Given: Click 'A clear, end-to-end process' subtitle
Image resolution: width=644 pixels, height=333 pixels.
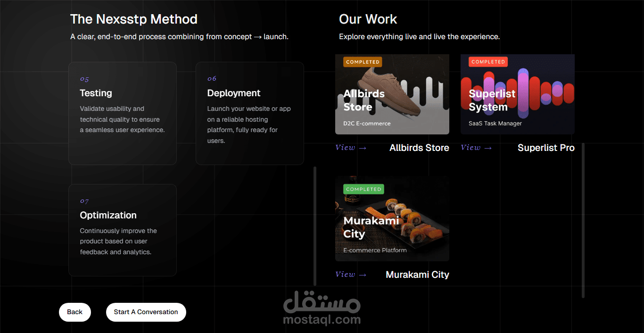Looking at the screenshot, I should point(179,36).
